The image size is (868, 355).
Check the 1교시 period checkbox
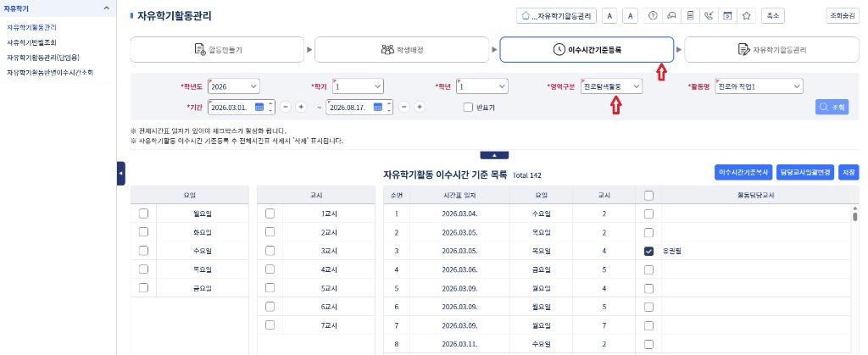pos(270,214)
